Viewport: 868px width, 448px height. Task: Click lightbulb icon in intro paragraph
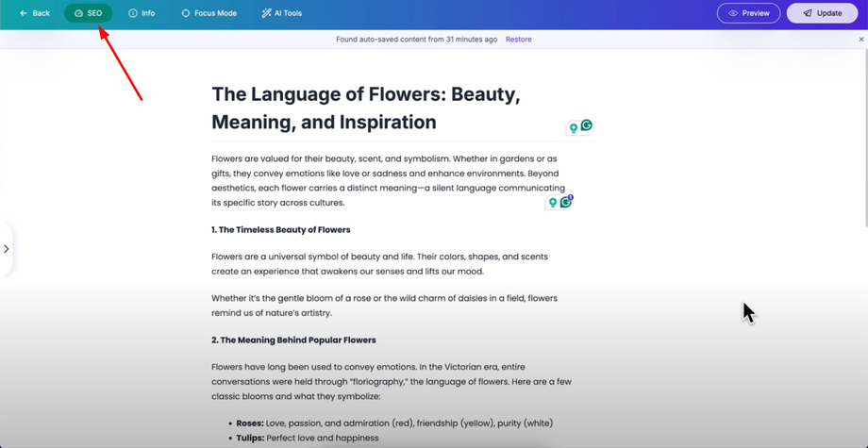pos(552,203)
